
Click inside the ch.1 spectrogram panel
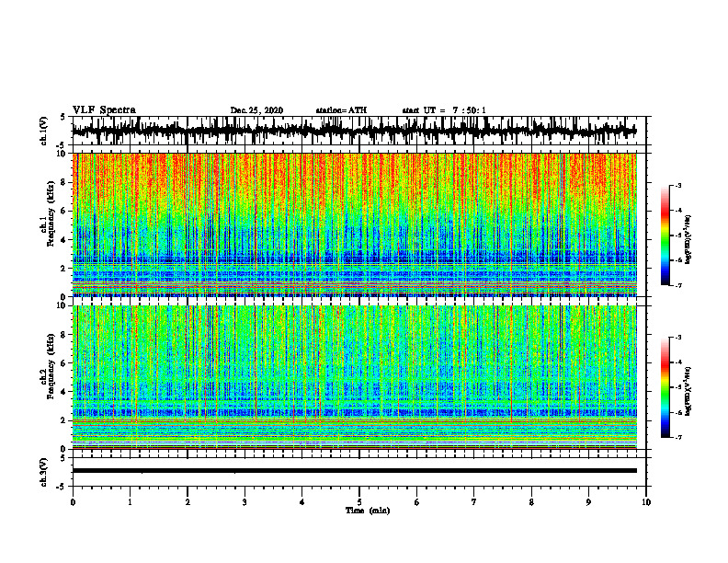tap(354, 224)
